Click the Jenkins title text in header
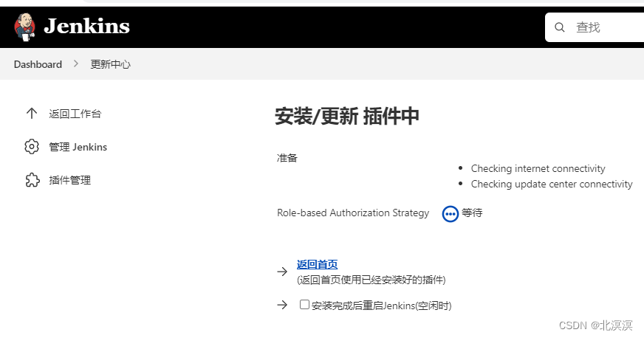 coord(86,27)
